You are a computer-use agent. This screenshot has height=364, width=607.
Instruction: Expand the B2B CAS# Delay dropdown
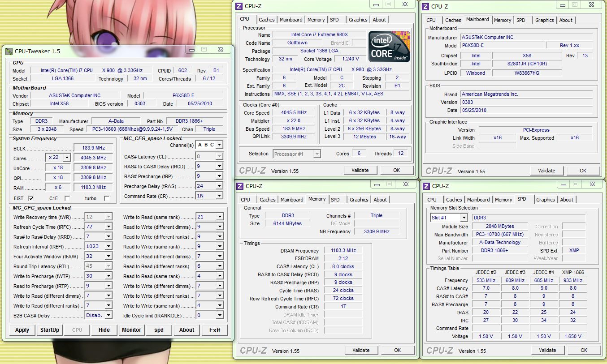[108, 315]
